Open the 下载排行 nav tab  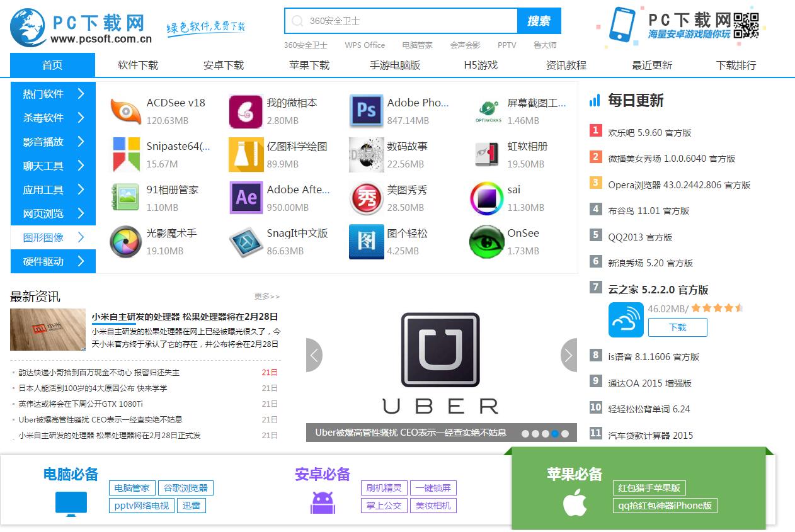pos(736,65)
